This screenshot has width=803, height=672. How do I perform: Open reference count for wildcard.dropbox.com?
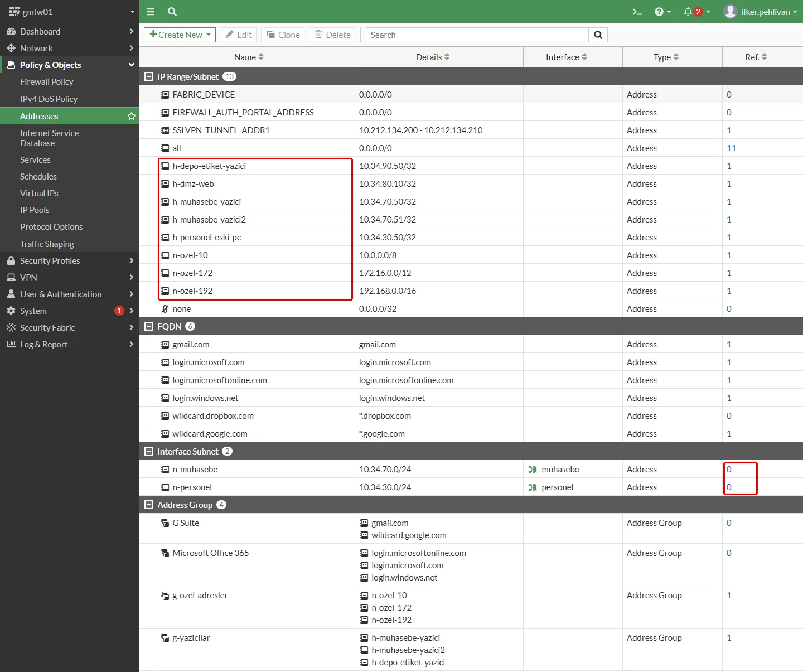click(729, 416)
